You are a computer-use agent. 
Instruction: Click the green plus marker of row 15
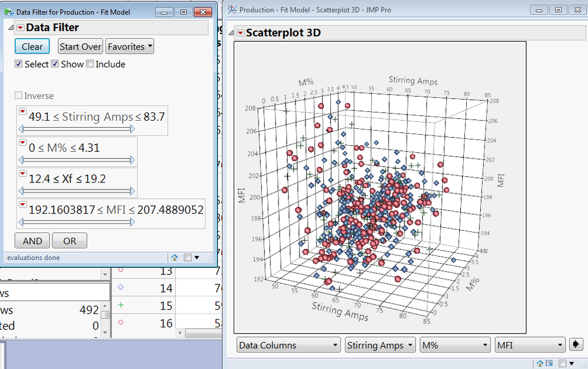tap(121, 305)
